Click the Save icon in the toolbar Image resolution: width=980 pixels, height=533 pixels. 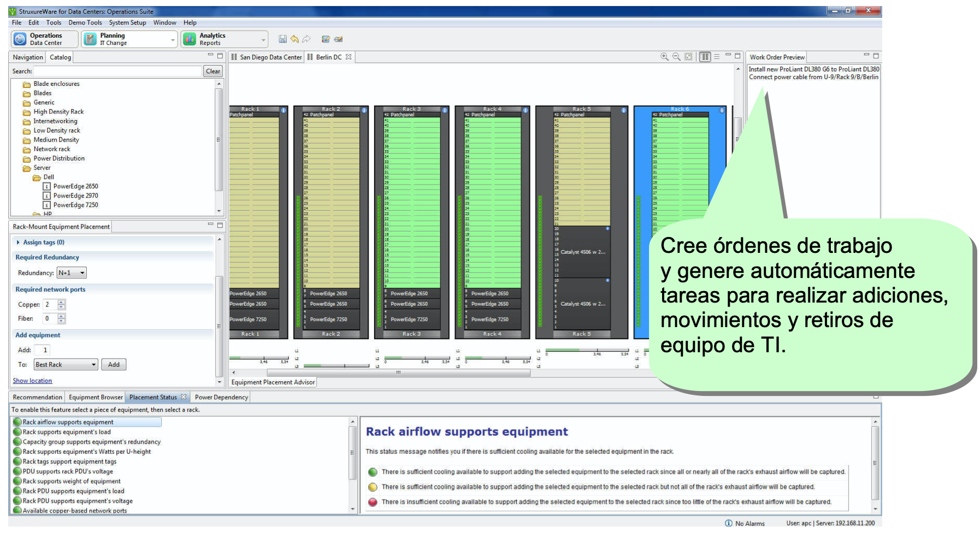pyautogui.click(x=282, y=39)
